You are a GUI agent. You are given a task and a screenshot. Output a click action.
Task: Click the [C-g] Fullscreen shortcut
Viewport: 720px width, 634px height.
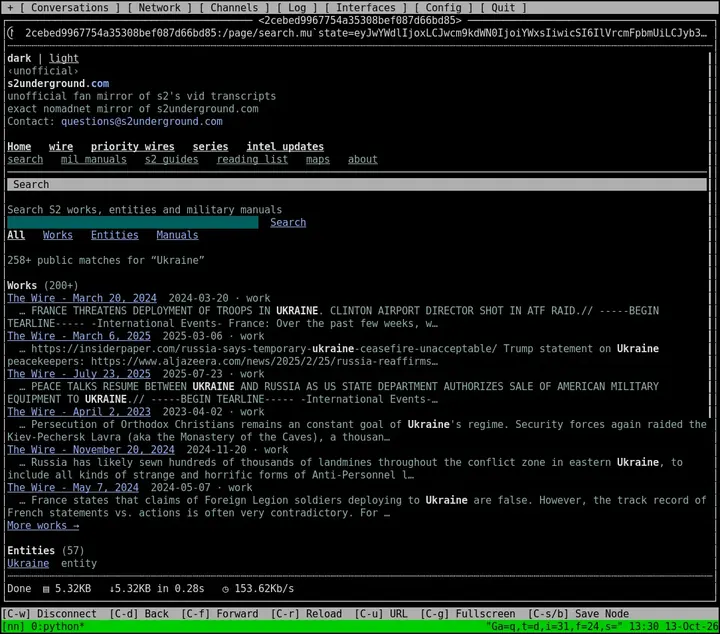(467, 614)
